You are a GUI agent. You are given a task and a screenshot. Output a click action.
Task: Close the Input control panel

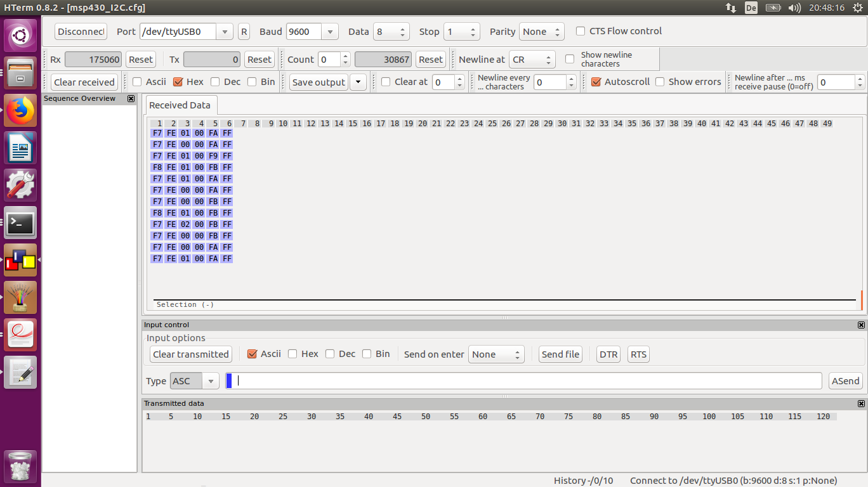click(x=861, y=325)
